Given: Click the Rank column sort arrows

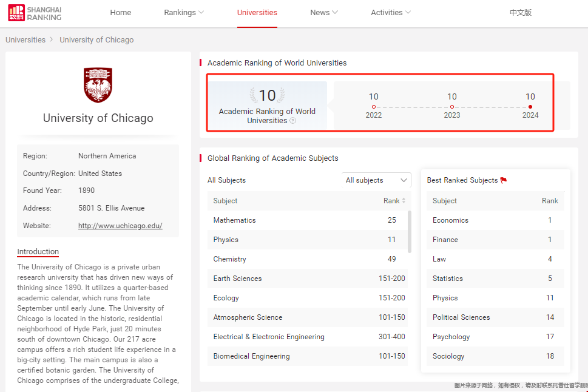Looking at the screenshot, I should coord(404,201).
